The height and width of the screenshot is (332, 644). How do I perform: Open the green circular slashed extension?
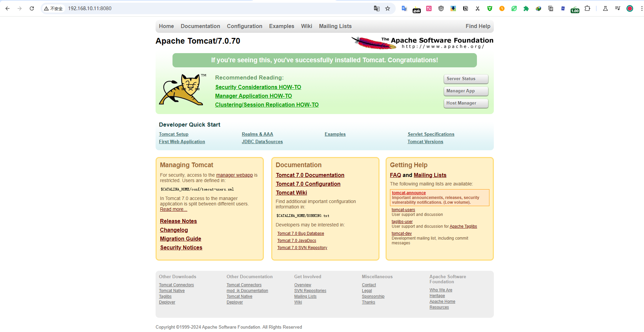pyautogui.click(x=514, y=8)
